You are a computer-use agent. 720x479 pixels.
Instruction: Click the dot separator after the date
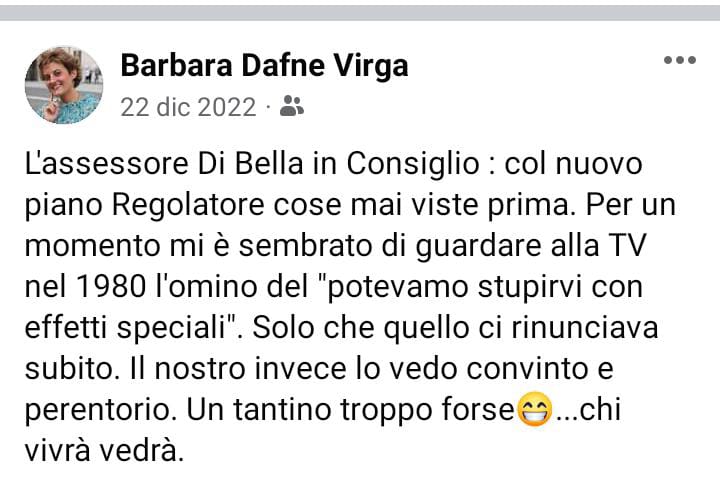point(268,108)
